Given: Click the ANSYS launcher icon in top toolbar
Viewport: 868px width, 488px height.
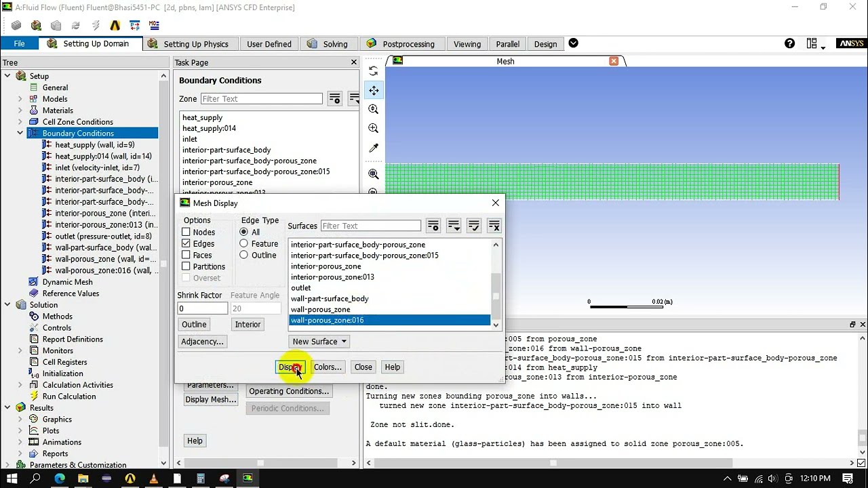Looking at the screenshot, I should tap(115, 26).
